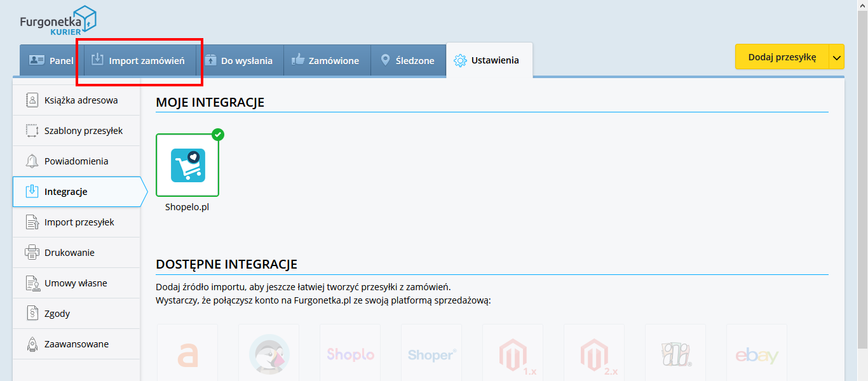Click the Do wysłania box icon
Image resolution: width=868 pixels, height=381 pixels.
click(x=210, y=60)
